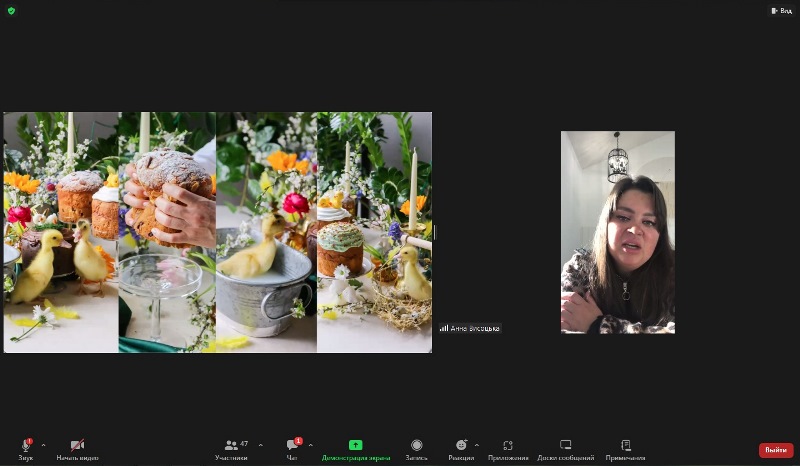800x466 pixels.
Task: Expand the audio options arrow beside Звук
Action: [43, 445]
